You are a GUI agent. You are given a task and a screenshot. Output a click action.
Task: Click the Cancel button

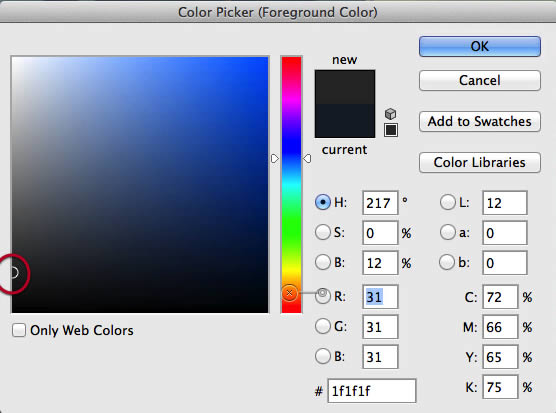click(480, 80)
